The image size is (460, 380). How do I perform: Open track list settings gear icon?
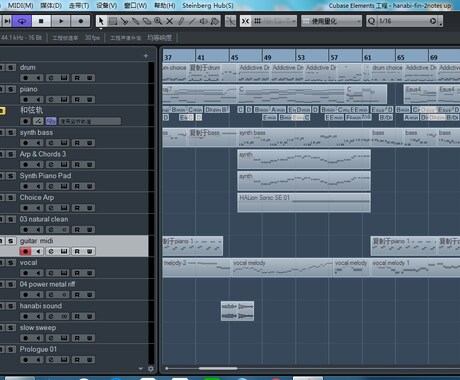point(151,369)
